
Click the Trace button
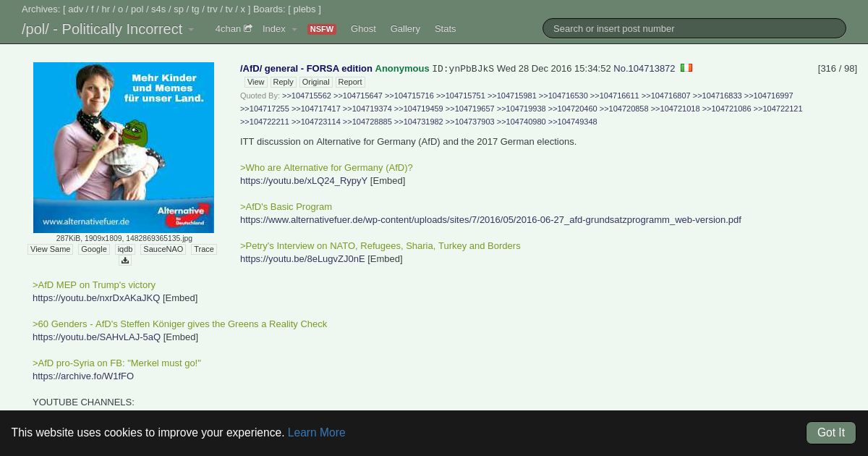pos(204,249)
